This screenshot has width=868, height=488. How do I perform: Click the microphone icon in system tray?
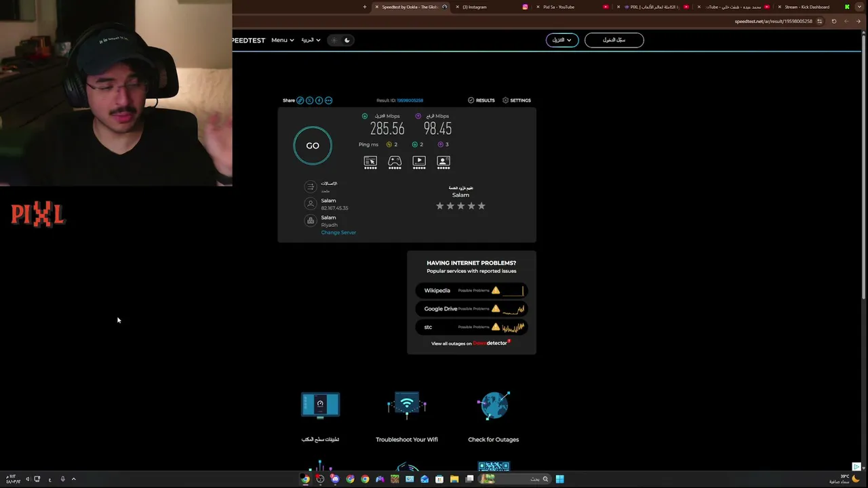click(62, 479)
